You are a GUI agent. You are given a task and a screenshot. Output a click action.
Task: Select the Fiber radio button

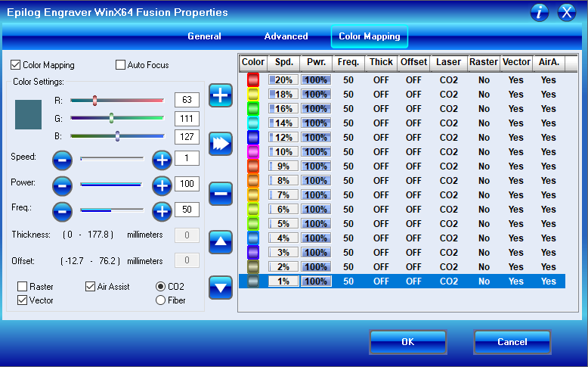click(x=160, y=300)
